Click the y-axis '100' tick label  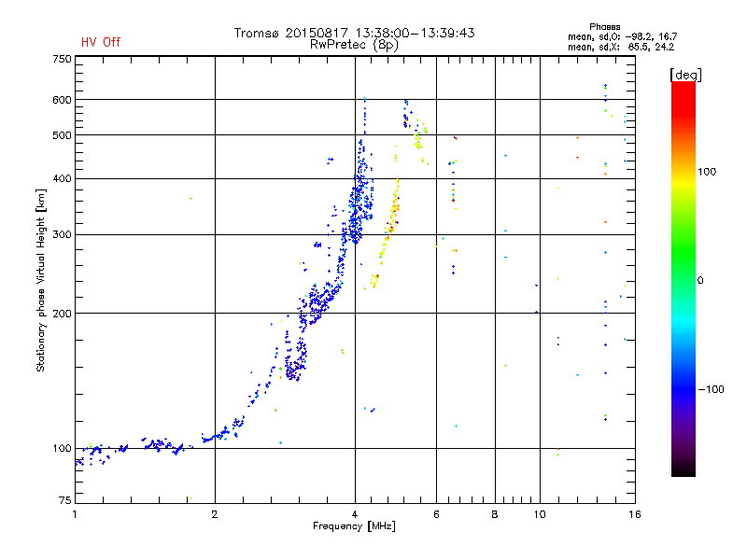pos(62,448)
